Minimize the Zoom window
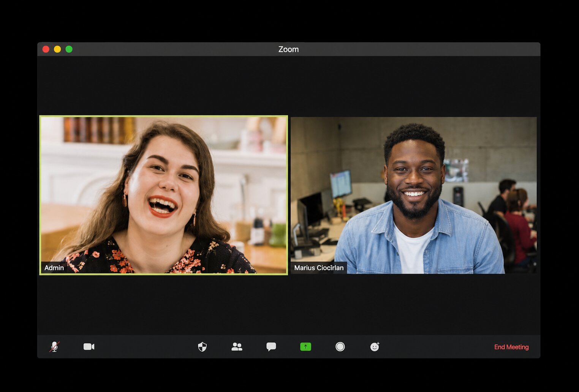The height and width of the screenshot is (392, 579). (x=57, y=49)
